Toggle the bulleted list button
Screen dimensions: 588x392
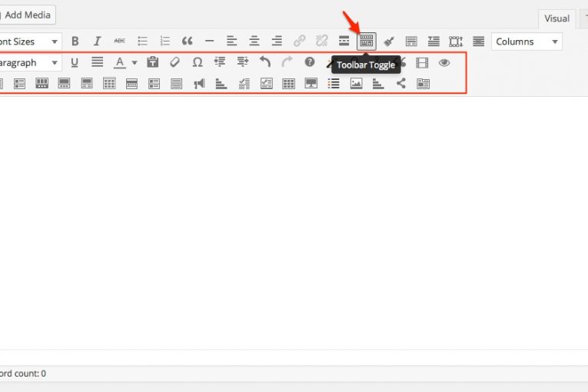pos(142,41)
